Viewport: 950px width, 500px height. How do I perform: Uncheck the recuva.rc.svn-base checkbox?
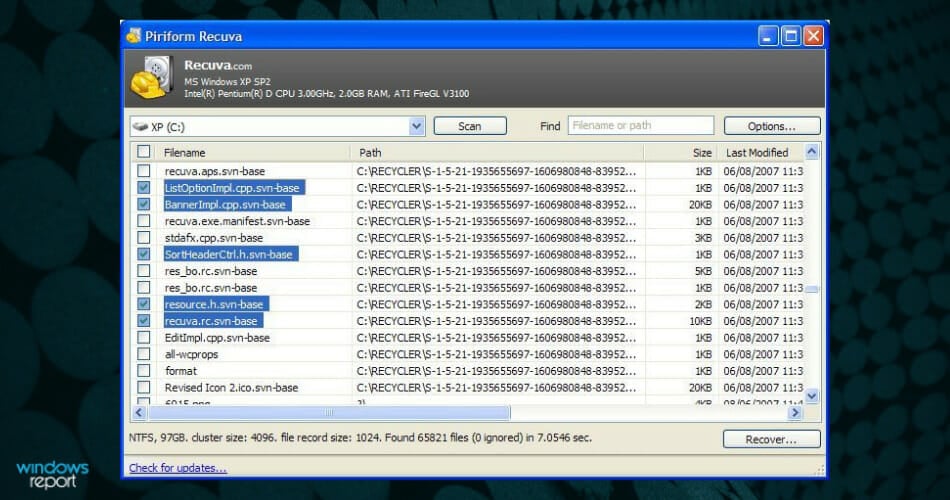click(144, 321)
